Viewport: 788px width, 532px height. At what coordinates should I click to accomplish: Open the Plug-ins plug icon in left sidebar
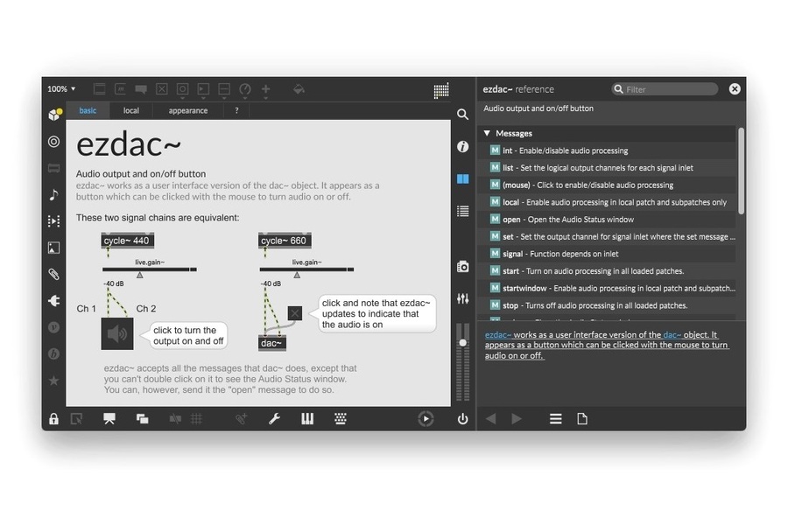(53, 300)
